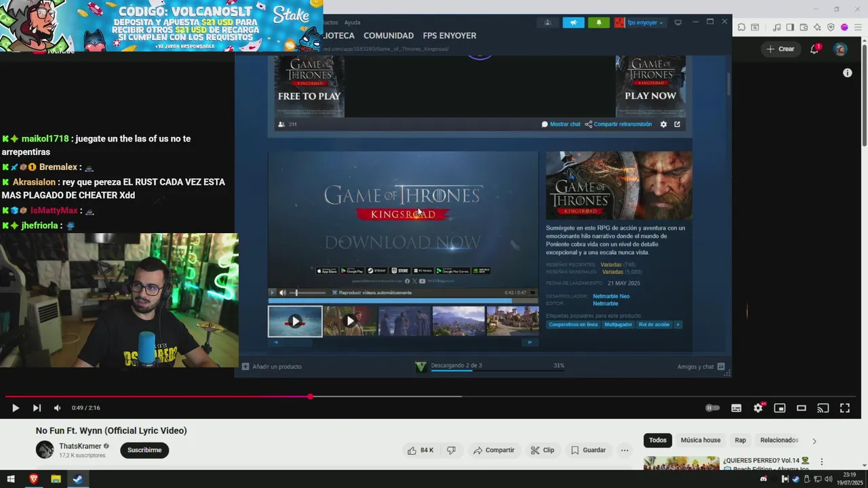
Task: Click Mostrar chat in Steam broadcast
Action: (x=561, y=124)
